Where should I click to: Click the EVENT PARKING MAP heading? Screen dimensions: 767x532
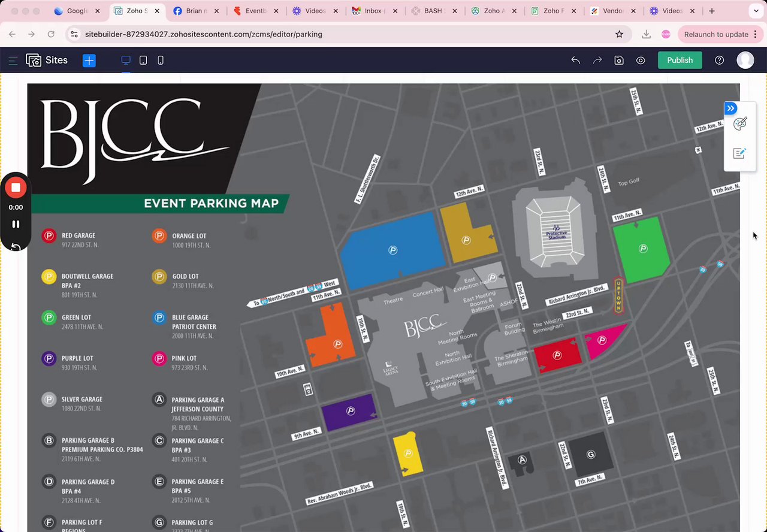point(211,203)
